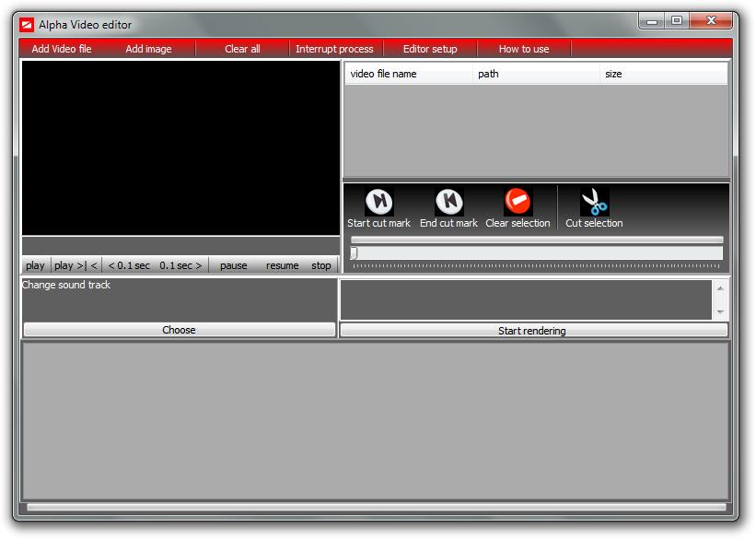756x539 pixels.
Task: Click the Cut selection scissors icon
Action: point(594,202)
